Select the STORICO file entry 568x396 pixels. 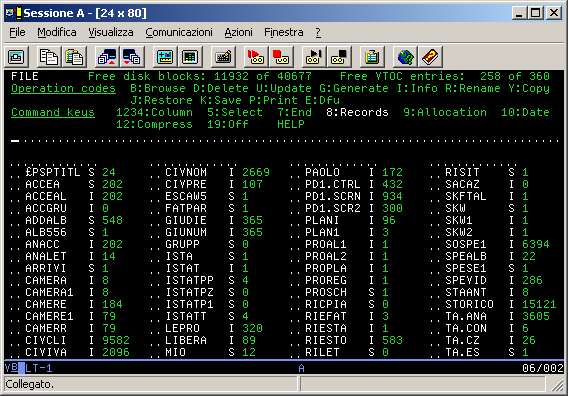(x=469, y=304)
